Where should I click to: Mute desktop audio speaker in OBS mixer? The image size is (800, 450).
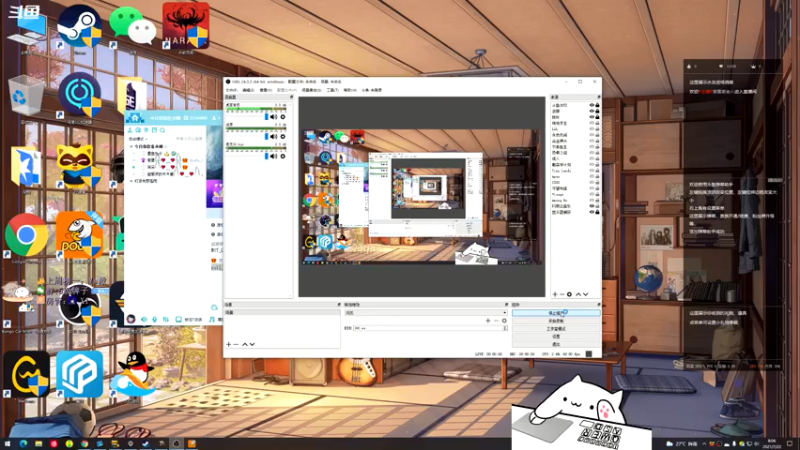point(273,117)
